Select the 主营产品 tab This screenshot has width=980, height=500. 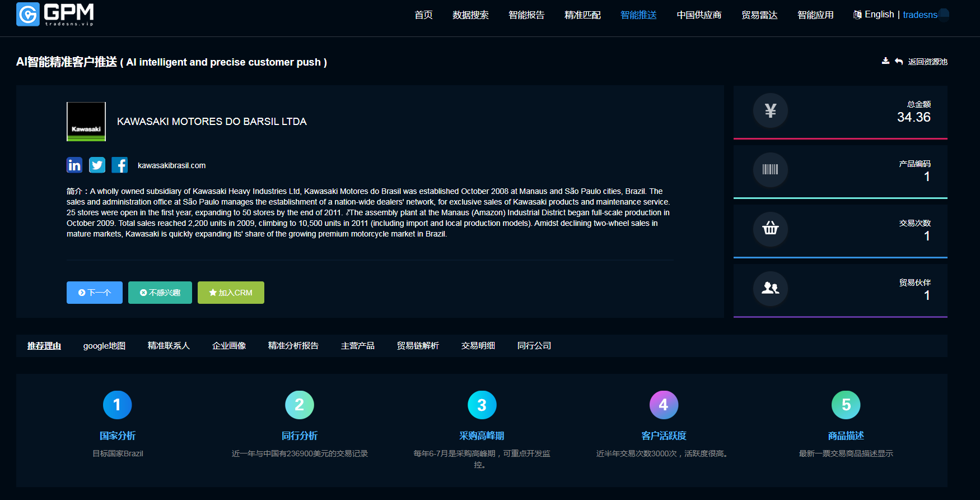click(x=358, y=346)
